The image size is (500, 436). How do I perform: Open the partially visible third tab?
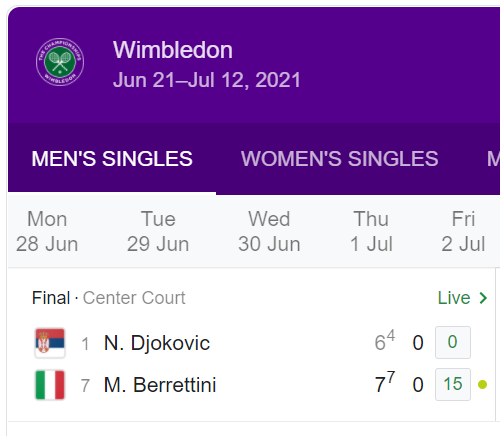tap(493, 159)
